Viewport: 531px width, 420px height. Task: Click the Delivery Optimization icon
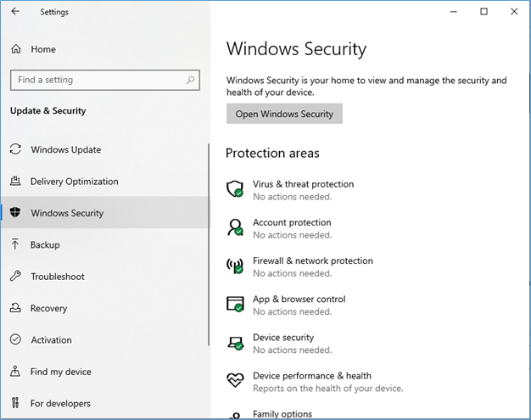15,181
